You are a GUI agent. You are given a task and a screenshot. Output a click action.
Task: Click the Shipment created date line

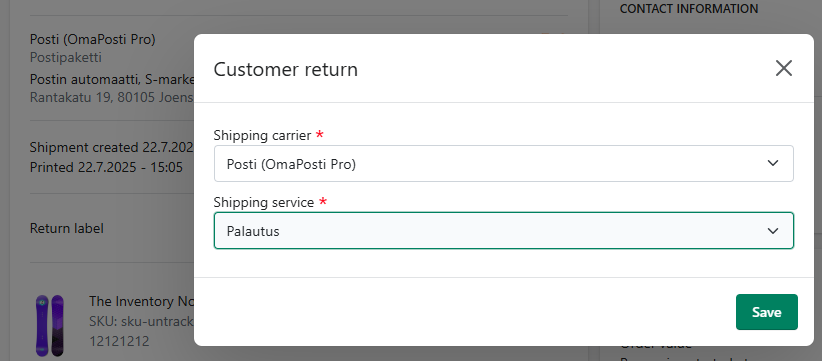pos(112,147)
